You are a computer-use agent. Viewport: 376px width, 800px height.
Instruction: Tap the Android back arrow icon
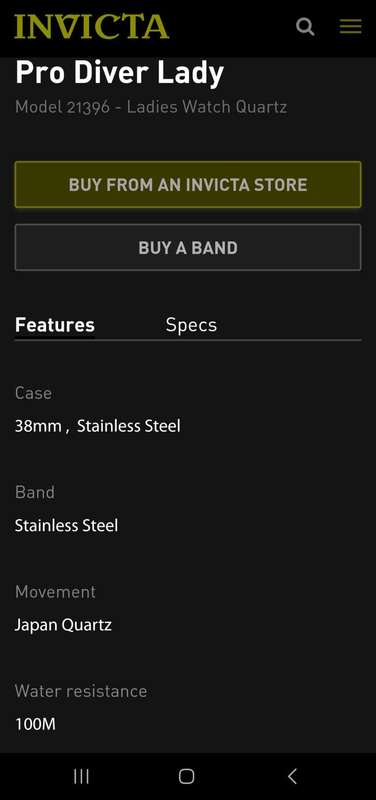(x=292, y=777)
